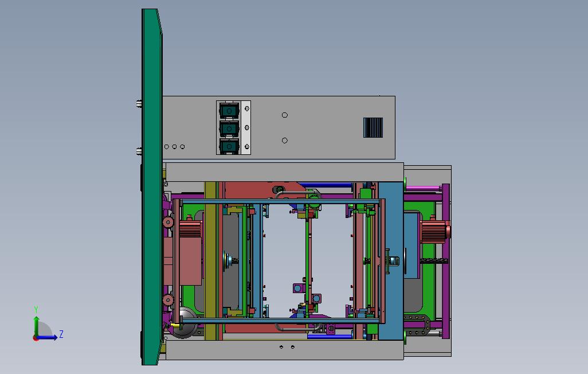The width and height of the screenshot is (588, 374).
Task: Select the large blue vertical plate
Action: click(391, 261)
